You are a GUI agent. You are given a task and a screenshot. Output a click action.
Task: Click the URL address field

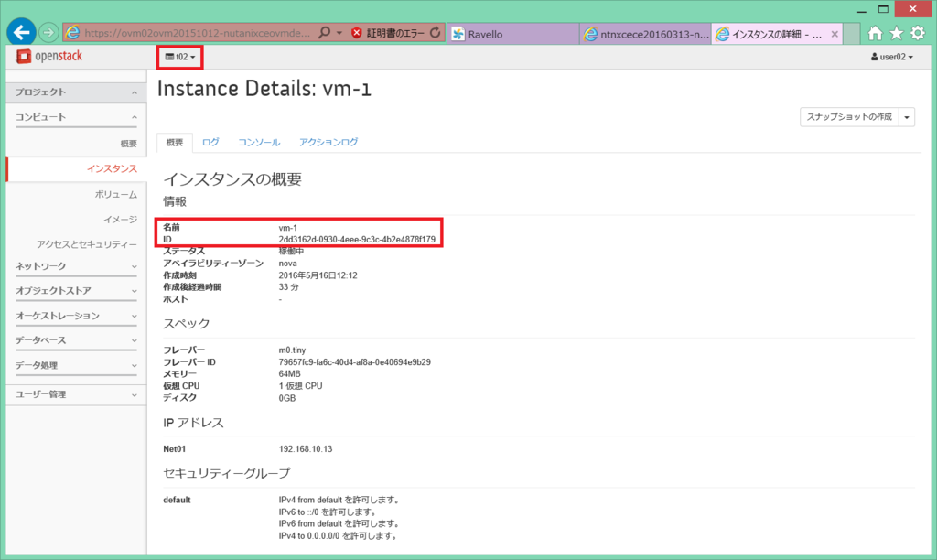pos(198,33)
